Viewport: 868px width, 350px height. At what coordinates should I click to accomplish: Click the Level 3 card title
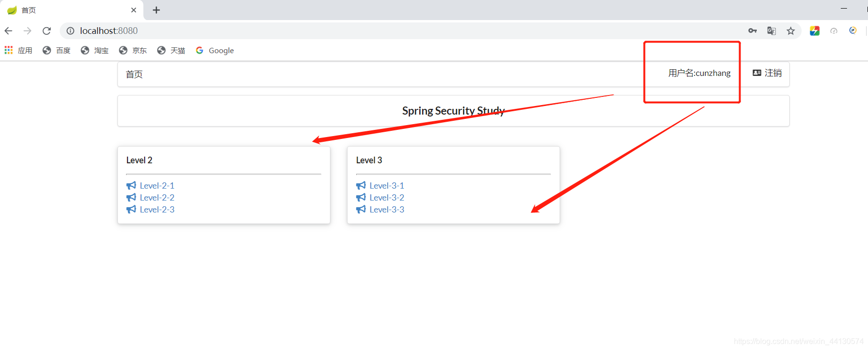pos(369,160)
